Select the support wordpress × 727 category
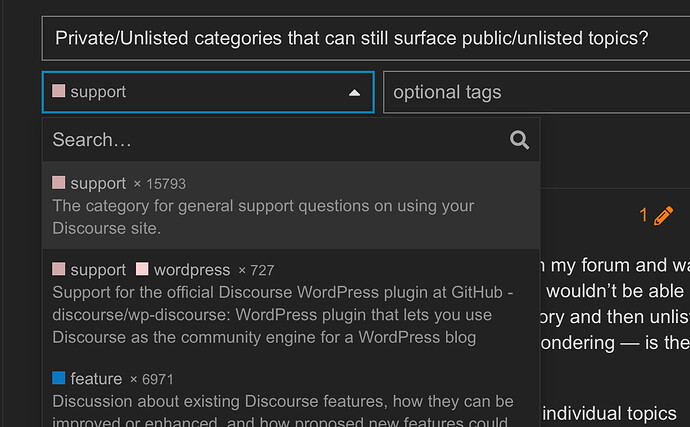The height and width of the screenshot is (427, 690). point(291,303)
